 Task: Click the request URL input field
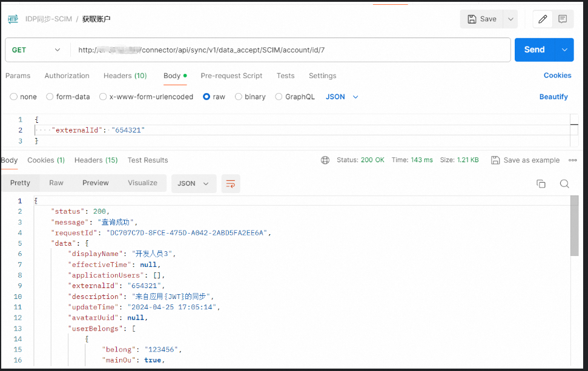(x=291, y=50)
